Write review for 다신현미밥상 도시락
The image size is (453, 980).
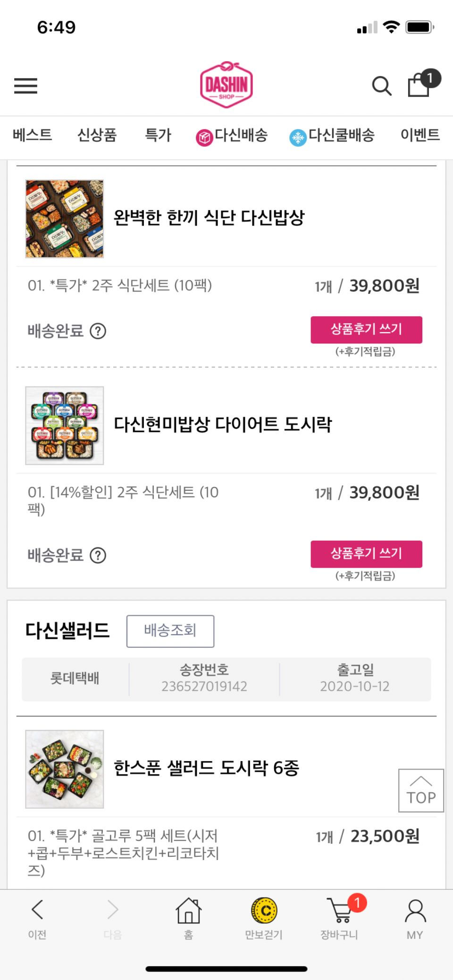tap(366, 554)
